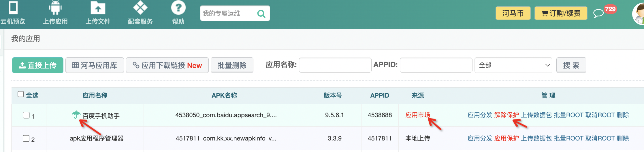Click the green umbrella icon beside 百度手机助手
Viewport: 644px width, 152px height.
click(x=76, y=115)
